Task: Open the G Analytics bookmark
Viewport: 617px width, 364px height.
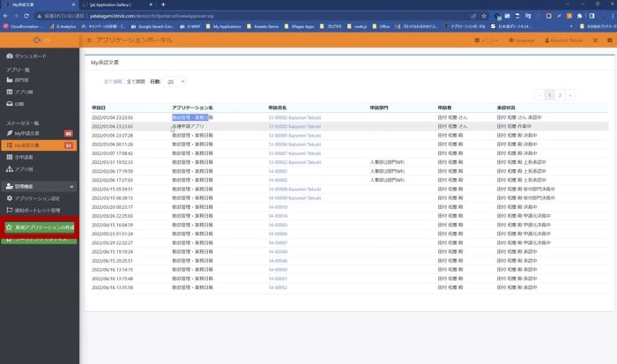Action: pos(63,26)
